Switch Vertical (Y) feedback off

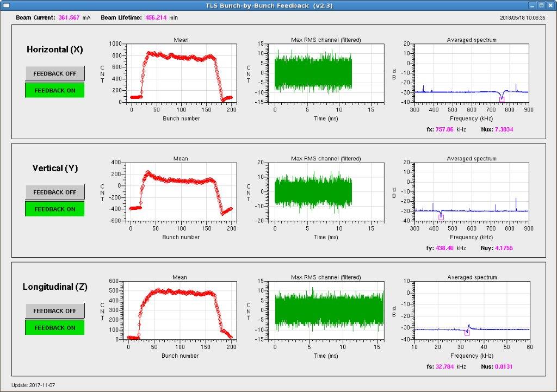[55, 192]
